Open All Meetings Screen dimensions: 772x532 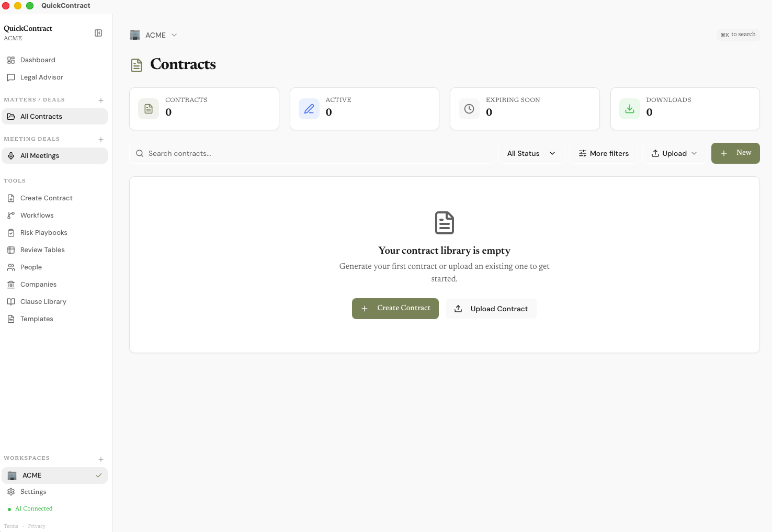coord(54,155)
